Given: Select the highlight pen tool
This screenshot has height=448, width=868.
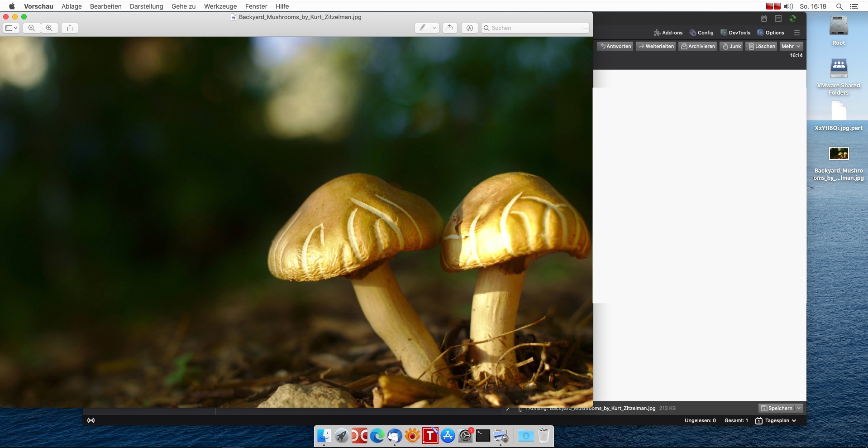Looking at the screenshot, I should (422, 28).
